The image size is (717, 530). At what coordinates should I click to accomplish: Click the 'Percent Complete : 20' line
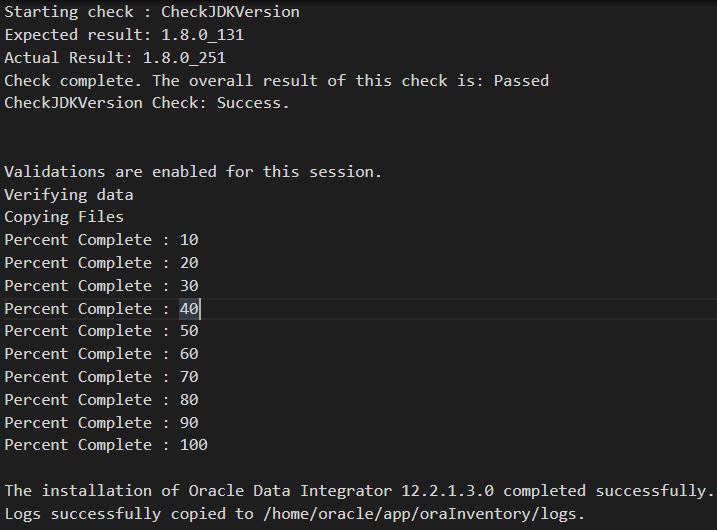101,263
